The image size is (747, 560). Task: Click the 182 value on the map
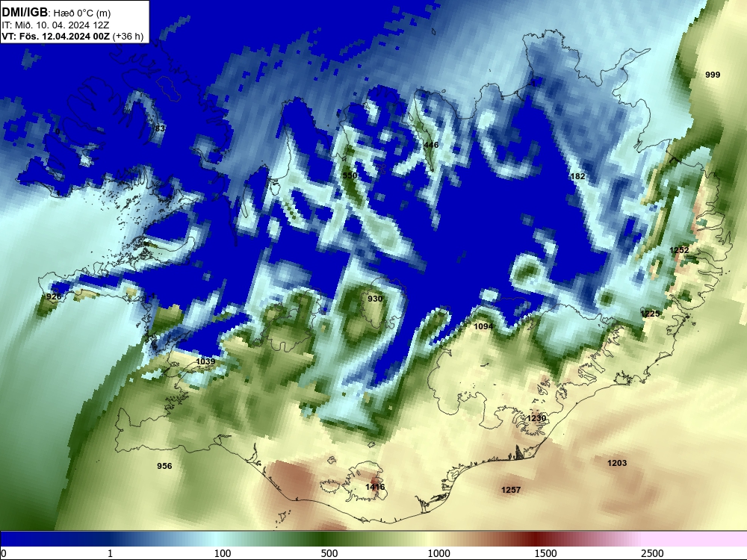(x=577, y=176)
